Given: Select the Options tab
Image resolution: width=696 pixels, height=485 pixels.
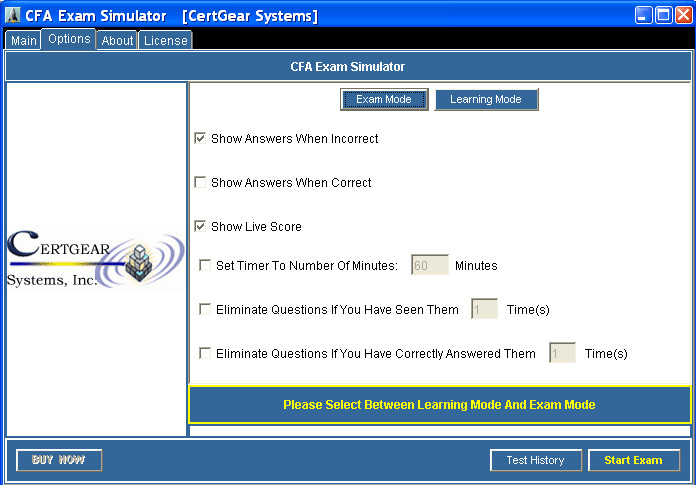Looking at the screenshot, I should [x=69, y=39].
